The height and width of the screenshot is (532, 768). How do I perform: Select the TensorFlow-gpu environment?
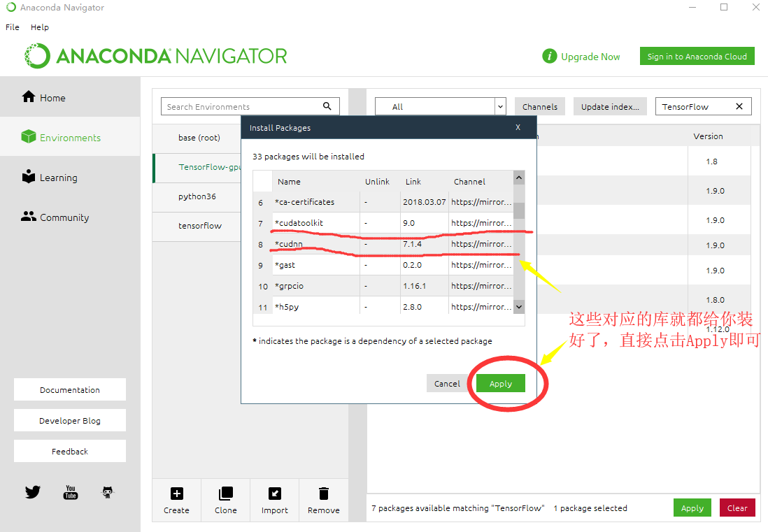[x=197, y=167]
